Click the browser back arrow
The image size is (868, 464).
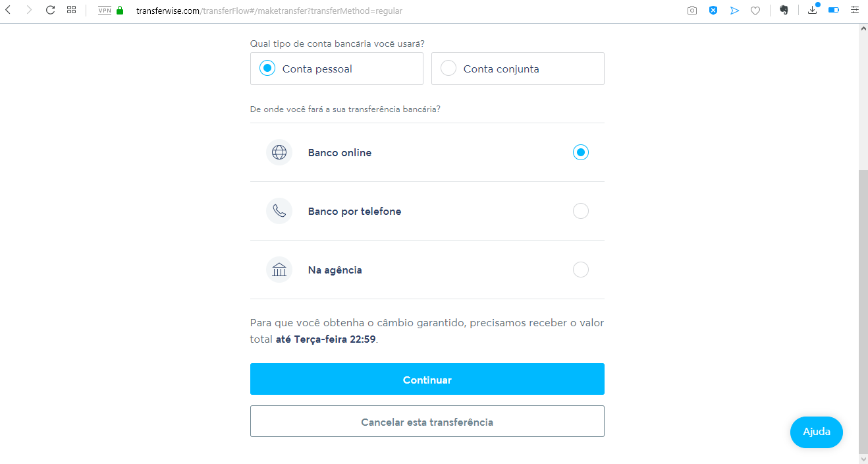[8, 11]
